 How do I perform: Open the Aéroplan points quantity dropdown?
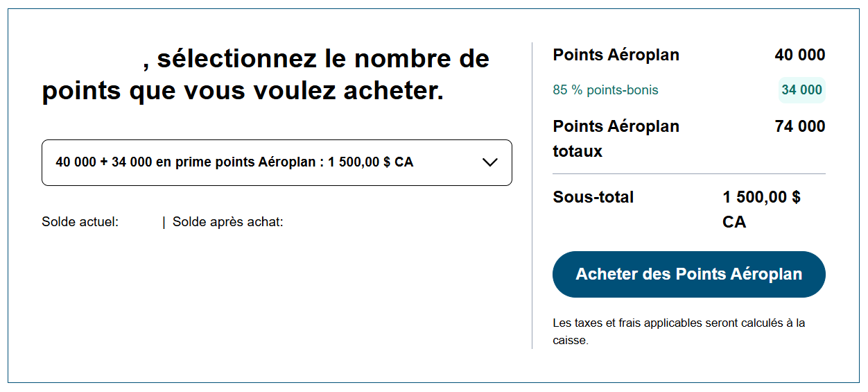click(277, 163)
